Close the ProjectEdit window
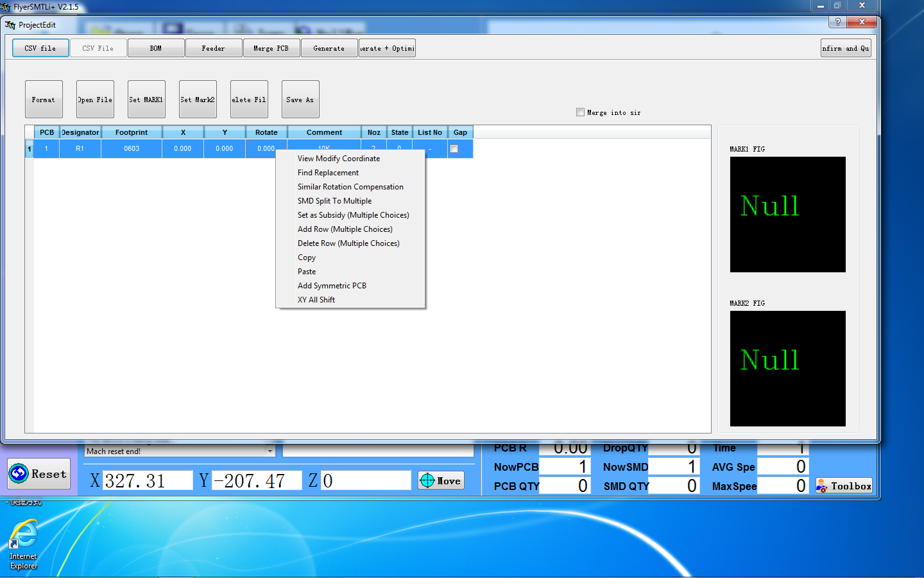Image resolution: width=924 pixels, height=578 pixels. pyautogui.click(x=862, y=22)
